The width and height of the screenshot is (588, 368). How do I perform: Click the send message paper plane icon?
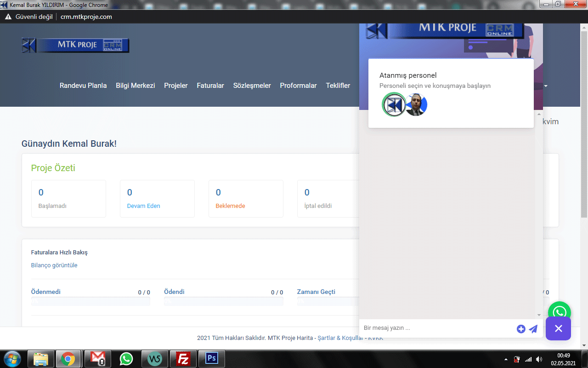[x=533, y=328]
